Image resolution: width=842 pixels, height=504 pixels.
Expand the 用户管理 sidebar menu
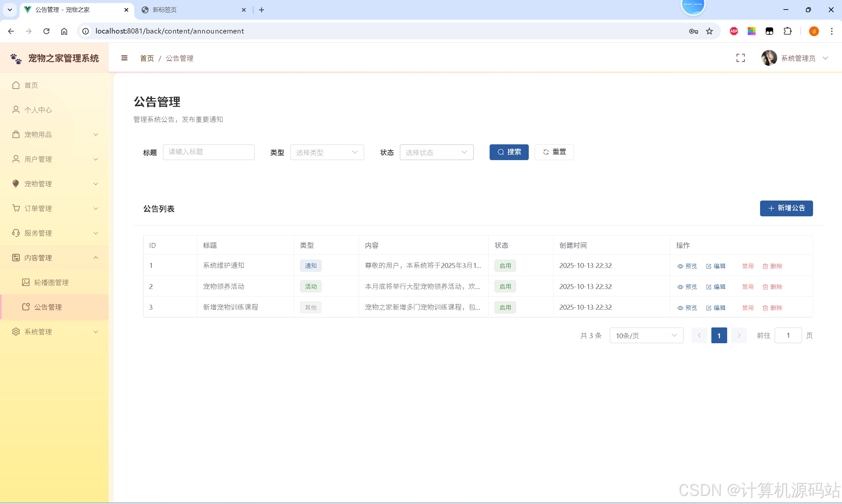pos(54,159)
